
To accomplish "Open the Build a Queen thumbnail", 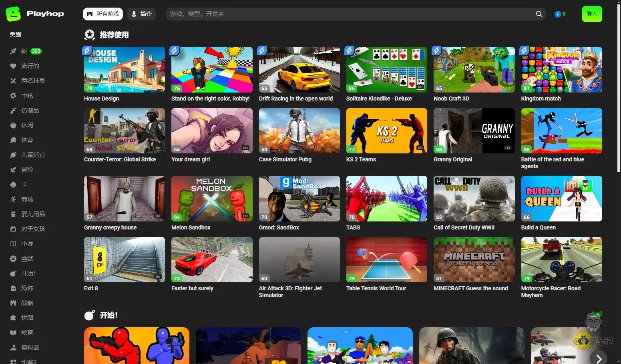I will 561,199.
